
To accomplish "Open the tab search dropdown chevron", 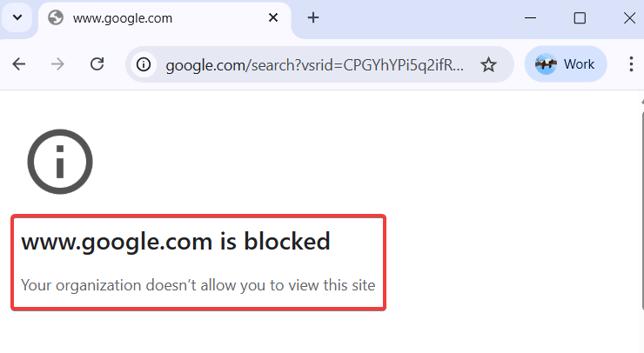I will click(x=17, y=18).
